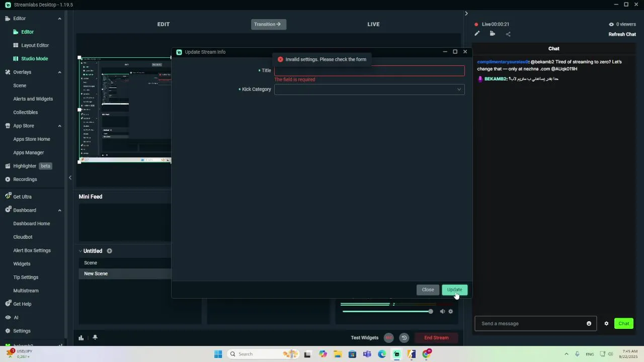Click the Close button in Update Stream Info
Screen dimensions: 644x362
tap(428, 290)
